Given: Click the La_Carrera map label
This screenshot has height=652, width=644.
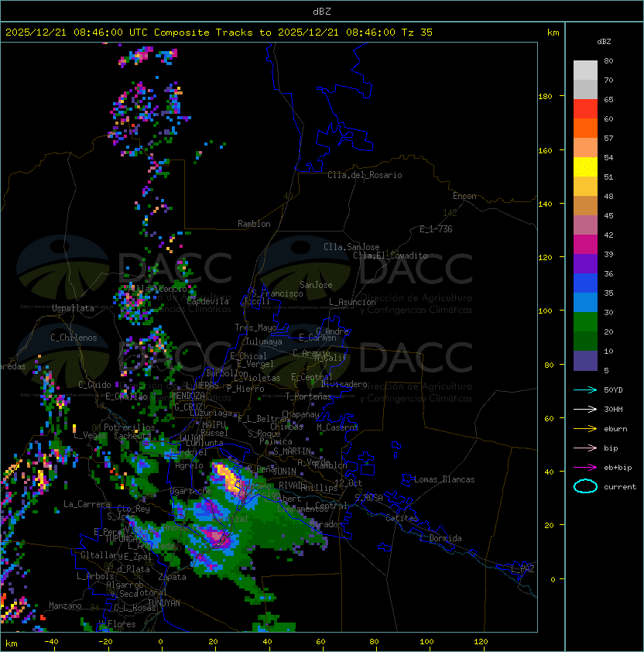Looking at the screenshot, I should (x=87, y=504).
